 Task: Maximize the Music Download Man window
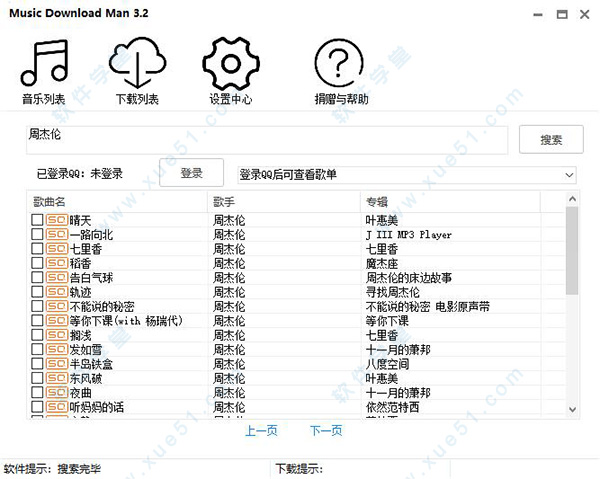[x=562, y=15]
